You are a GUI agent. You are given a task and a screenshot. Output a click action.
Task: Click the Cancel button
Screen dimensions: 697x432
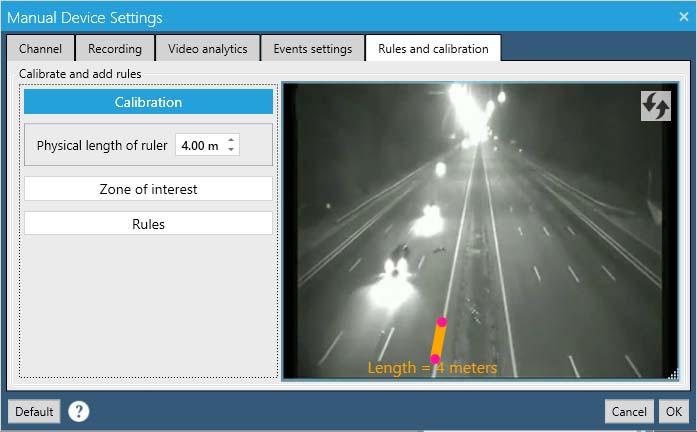tap(629, 412)
